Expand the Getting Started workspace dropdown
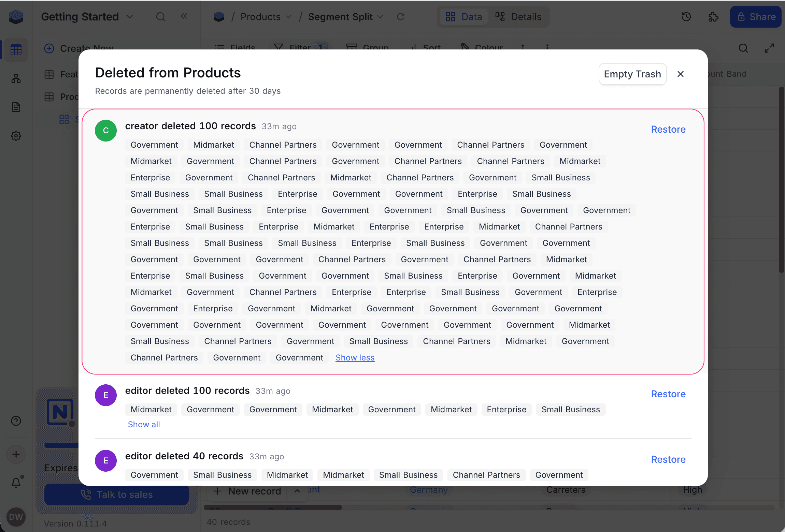Screen dimensions: 785x532 pyautogui.click(x=130, y=17)
